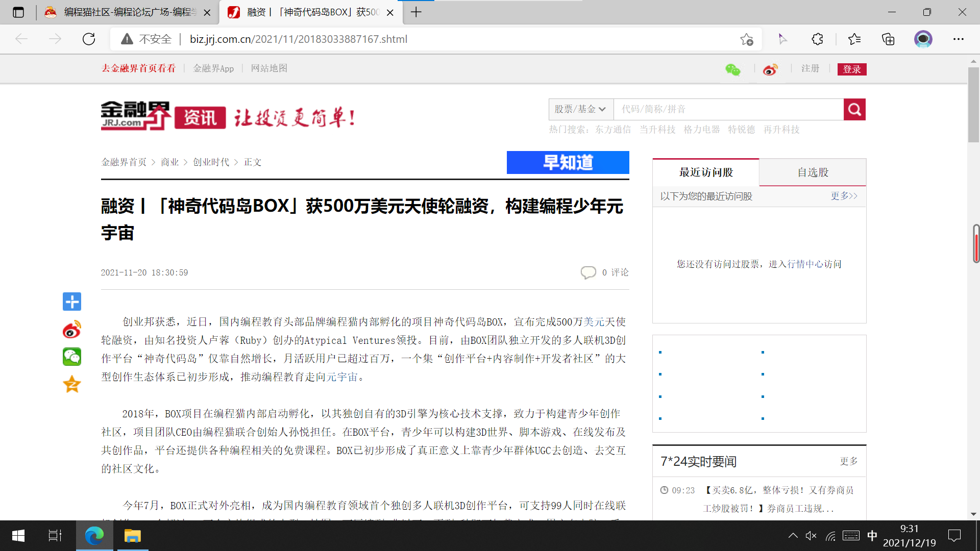Select the 自选股 tab
This screenshot has height=551, width=980.
pyautogui.click(x=813, y=172)
